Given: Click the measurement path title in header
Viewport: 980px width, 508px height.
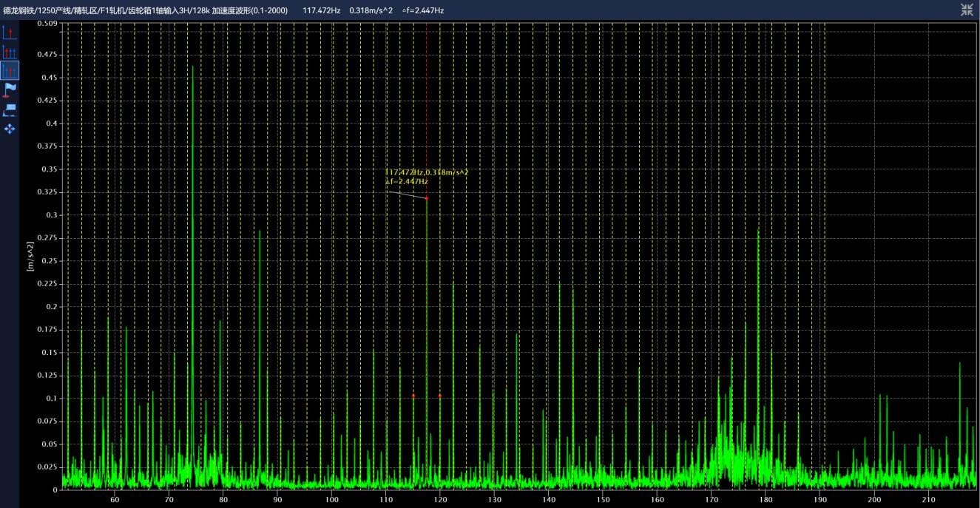Looking at the screenshot, I should tap(145, 10).
